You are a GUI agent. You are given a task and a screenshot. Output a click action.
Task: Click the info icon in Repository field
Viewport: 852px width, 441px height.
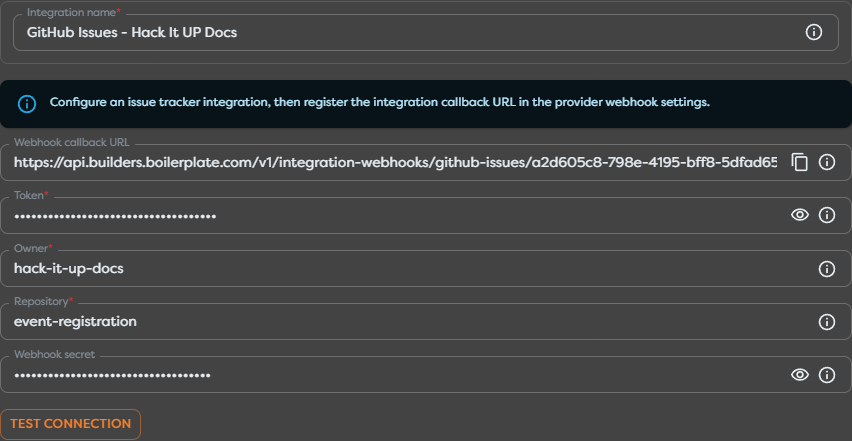[826, 322]
